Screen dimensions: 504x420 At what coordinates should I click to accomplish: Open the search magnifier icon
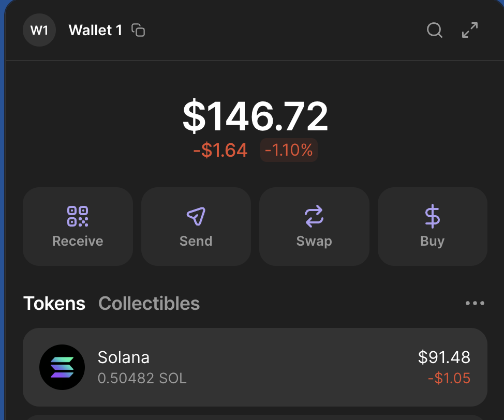coord(435,30)
